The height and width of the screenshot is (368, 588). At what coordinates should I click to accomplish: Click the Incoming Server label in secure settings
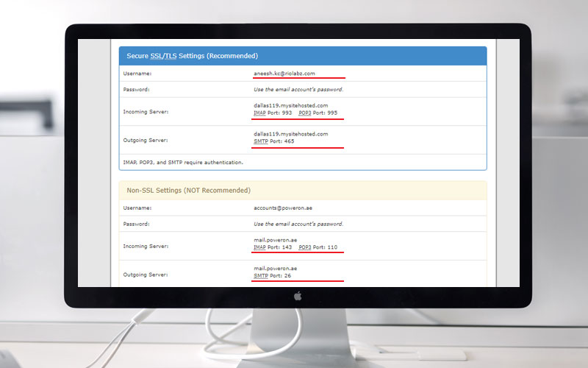tap(146, 111)
